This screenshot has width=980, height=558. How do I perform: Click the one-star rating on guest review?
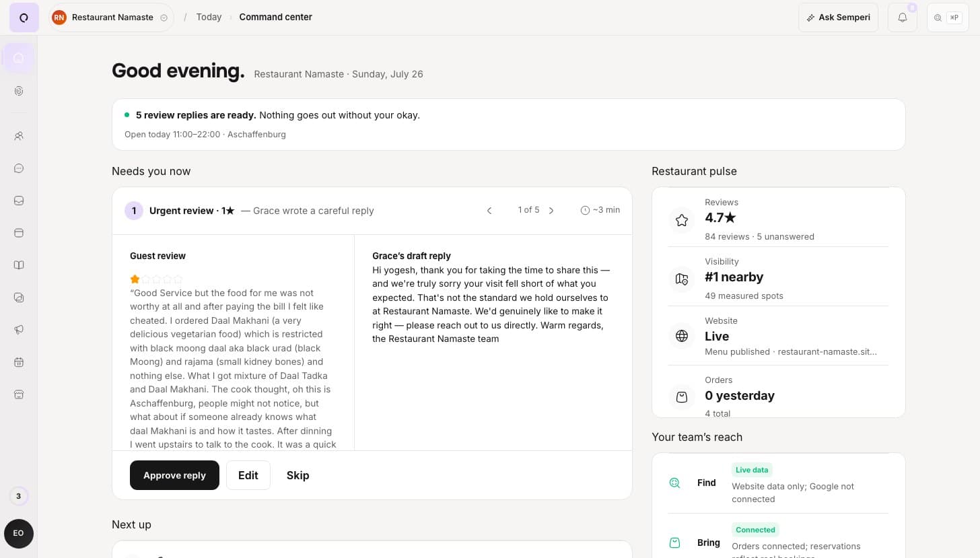pos(156,279)
